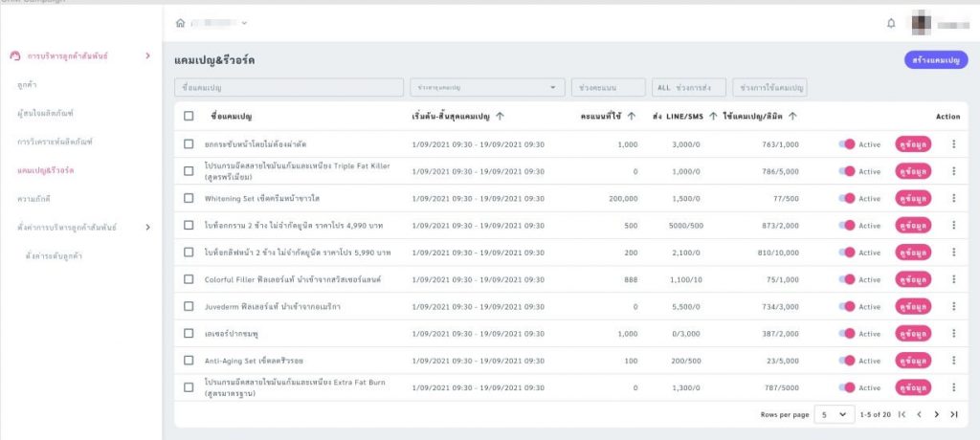Click the 1-5 of 20 pagination text
980x440 pixels.
click(875, 414)
